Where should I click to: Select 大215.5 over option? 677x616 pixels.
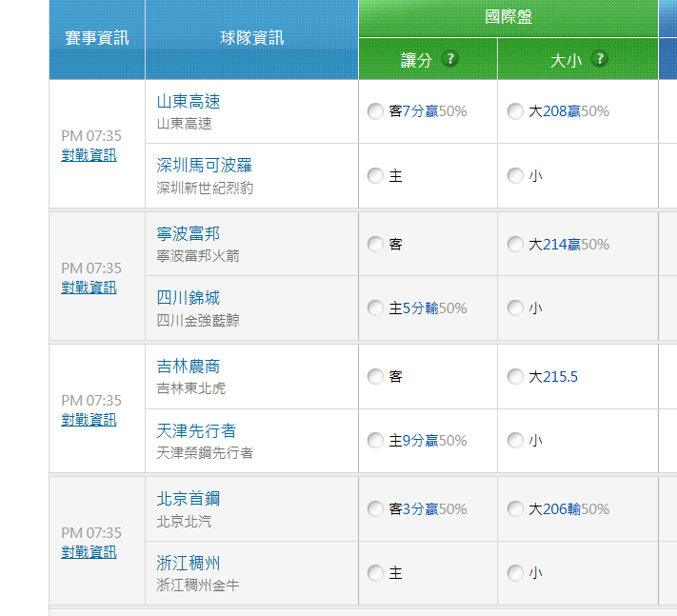(x=515, y=376)
